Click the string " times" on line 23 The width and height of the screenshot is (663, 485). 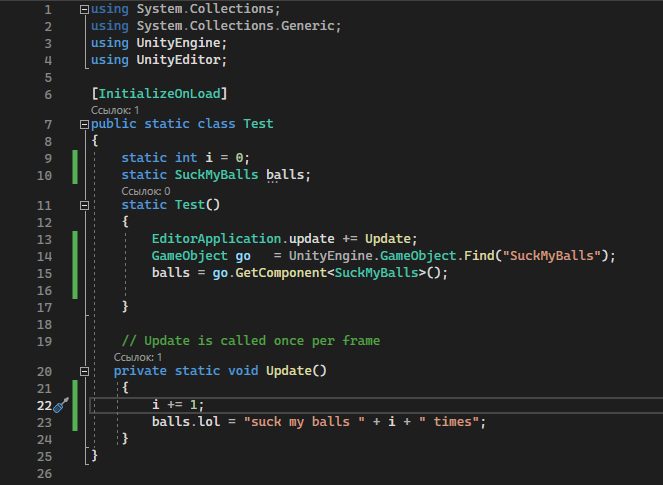pyautogui.click(x=449, y=422)
